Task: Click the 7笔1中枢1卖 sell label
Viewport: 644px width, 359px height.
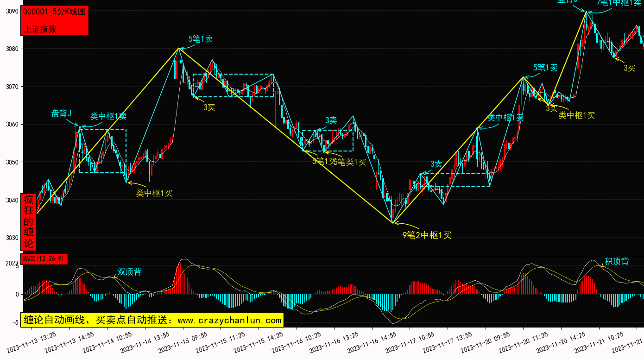Action: [620, 3]
